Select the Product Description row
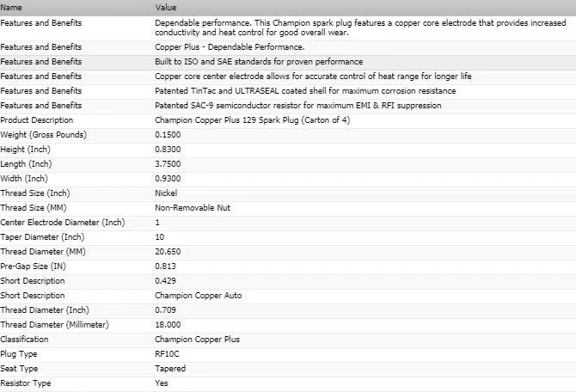 [x=288, y=120]
